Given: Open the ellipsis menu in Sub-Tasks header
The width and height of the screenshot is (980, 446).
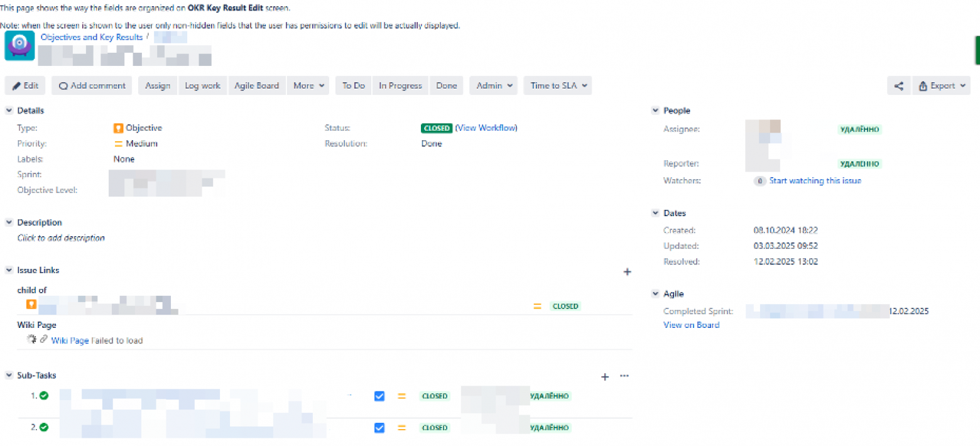Looking at the screenshot, I should coord(624,376).
